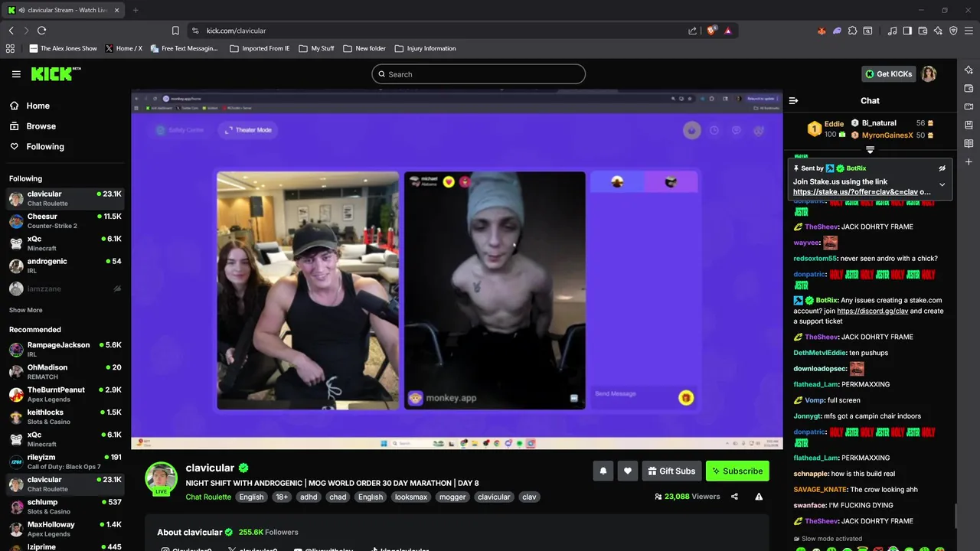Open the Injury Information bookmarks folder

point(425,48)
